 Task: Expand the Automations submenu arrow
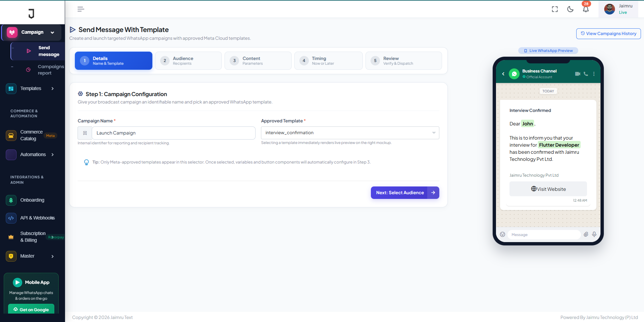coord(52,155)
